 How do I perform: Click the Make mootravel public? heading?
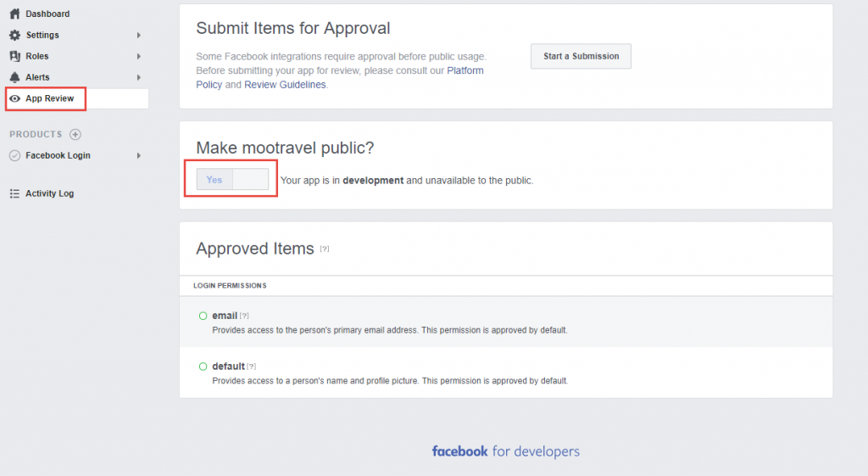click(285, 148)
